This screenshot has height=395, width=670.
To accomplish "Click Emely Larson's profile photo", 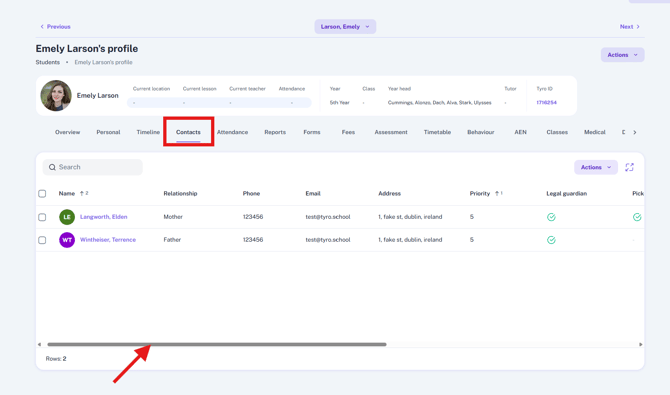I will (56, 95).
